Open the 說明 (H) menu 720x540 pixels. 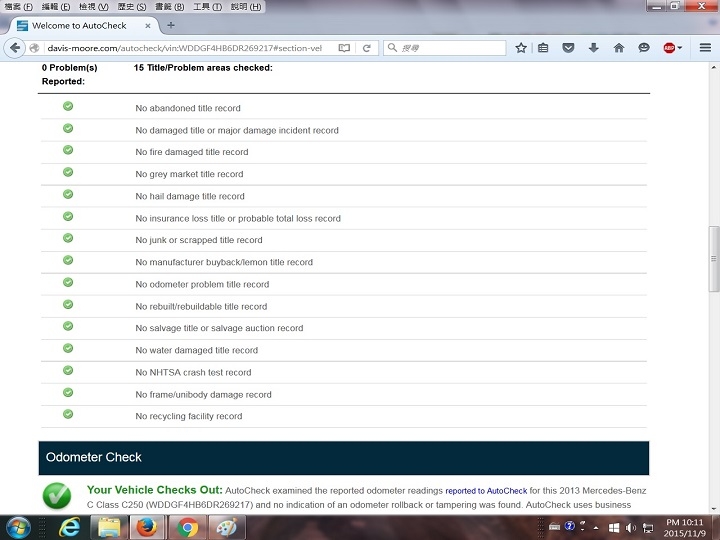(x=246, y=6)
